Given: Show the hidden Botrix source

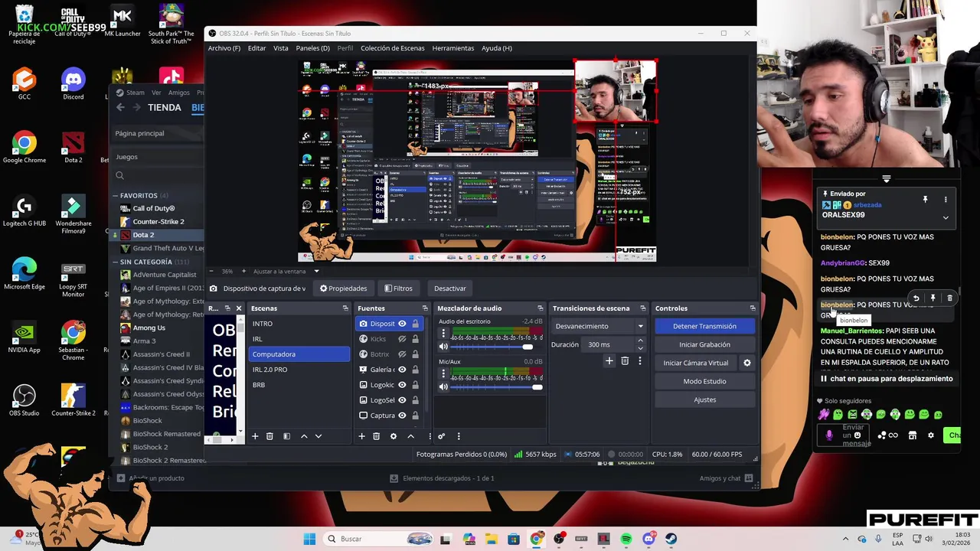Looking at the screenshot, I should (402, 354).
